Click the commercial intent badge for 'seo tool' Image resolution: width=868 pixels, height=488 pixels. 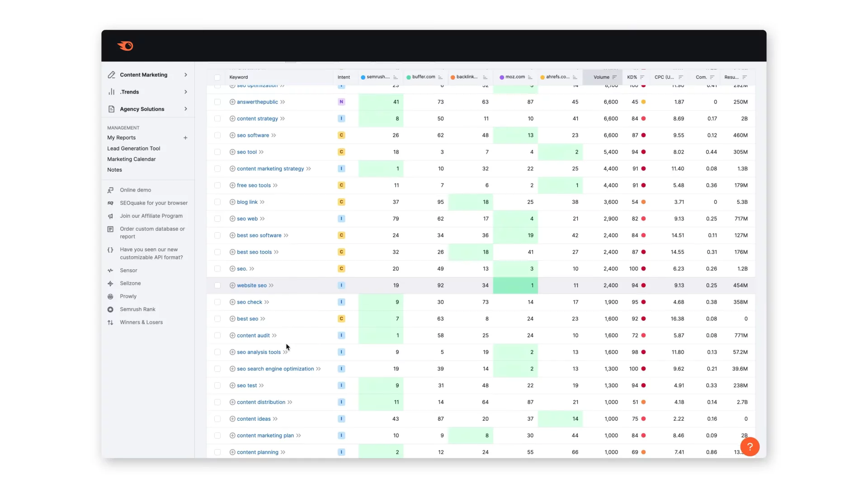click(x=341, y=152)
